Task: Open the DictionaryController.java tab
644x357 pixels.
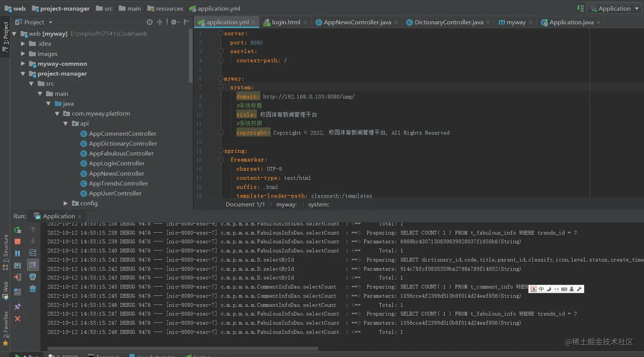Action: coord(448,22)
